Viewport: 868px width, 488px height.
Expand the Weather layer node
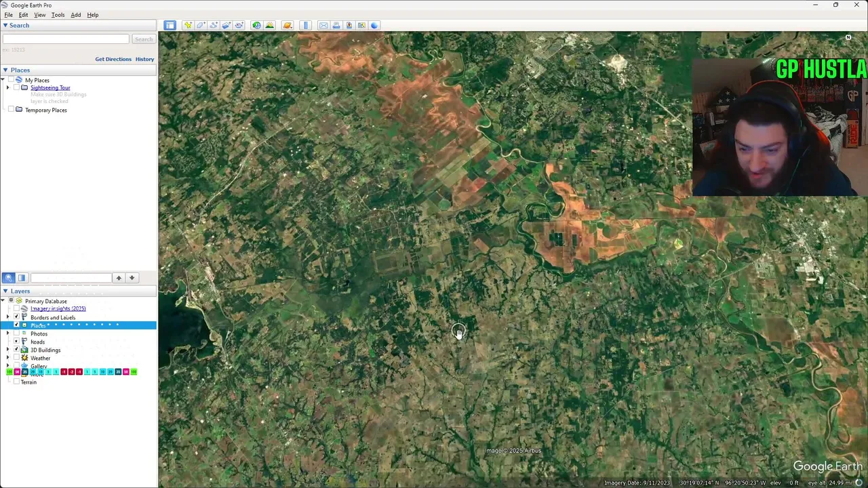(8, 358)
